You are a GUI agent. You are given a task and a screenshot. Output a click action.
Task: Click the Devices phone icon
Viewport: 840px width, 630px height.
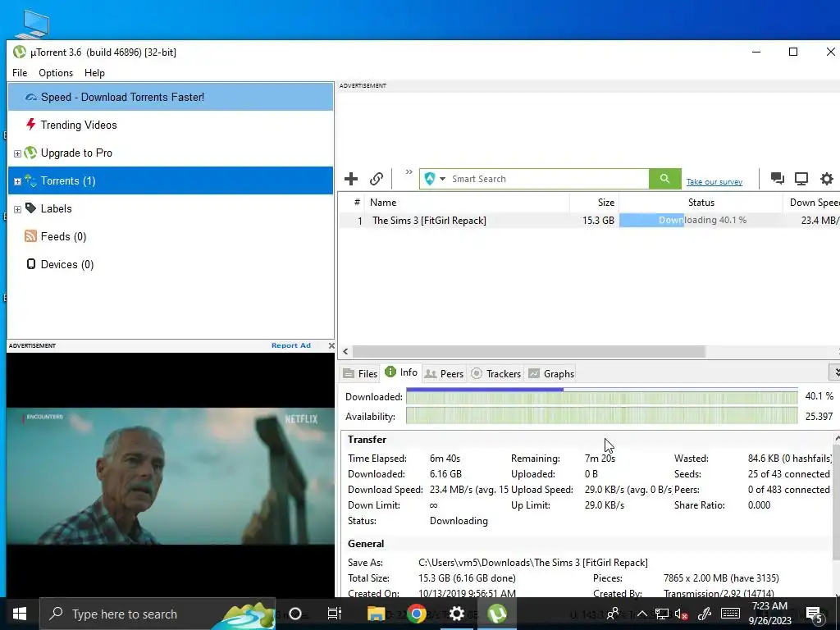click(31, 264)
